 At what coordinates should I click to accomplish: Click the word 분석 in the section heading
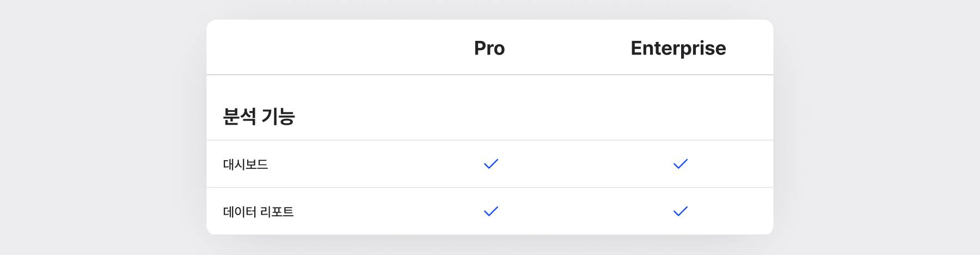(x=240, y=117)
